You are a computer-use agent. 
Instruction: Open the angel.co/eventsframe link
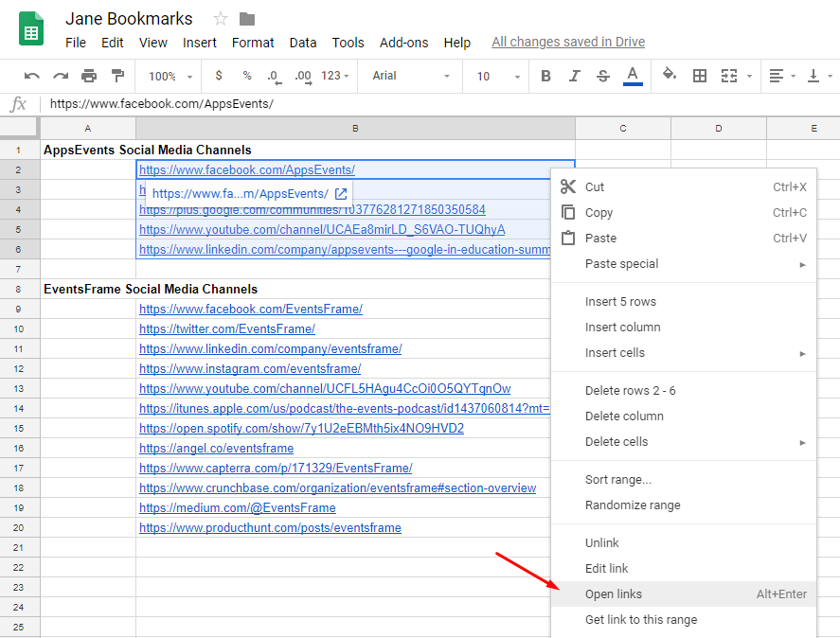click(x=217, y=449)
